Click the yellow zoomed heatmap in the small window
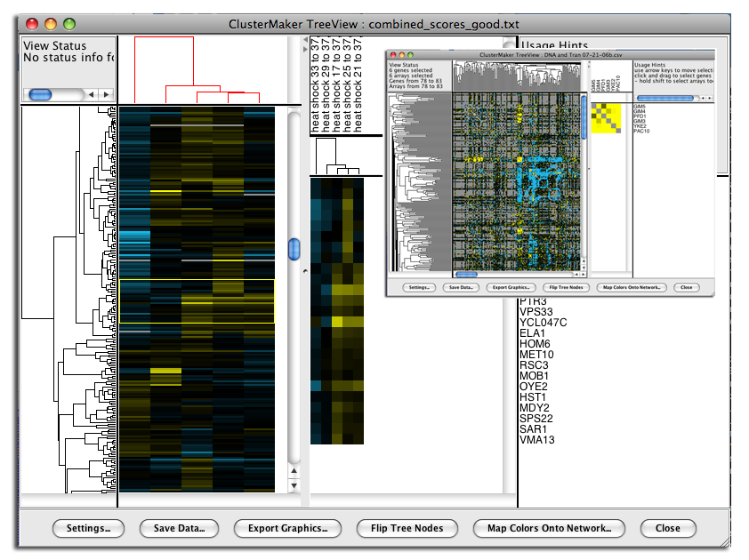 point(608,119)
